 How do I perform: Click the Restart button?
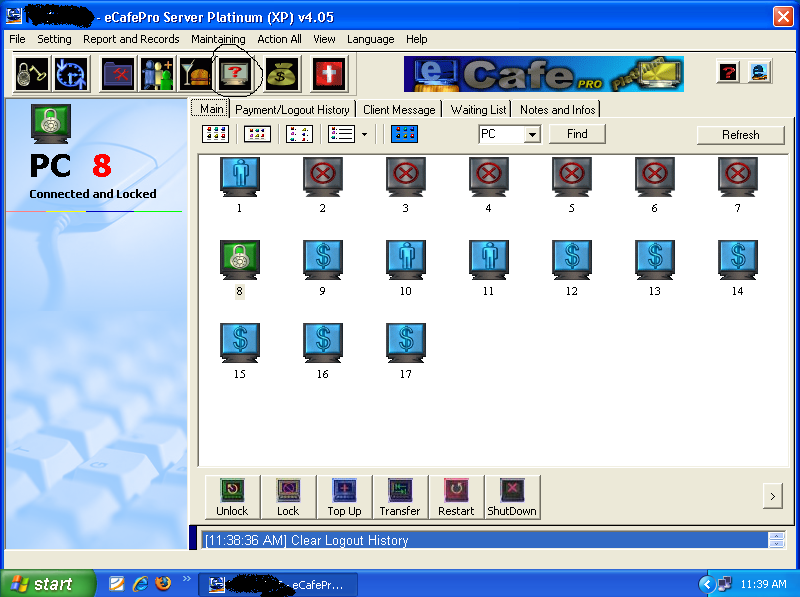tap(456, 498)
